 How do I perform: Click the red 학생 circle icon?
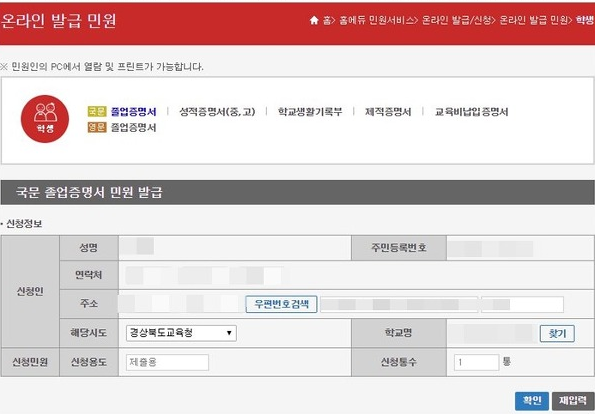coord(45,119)
